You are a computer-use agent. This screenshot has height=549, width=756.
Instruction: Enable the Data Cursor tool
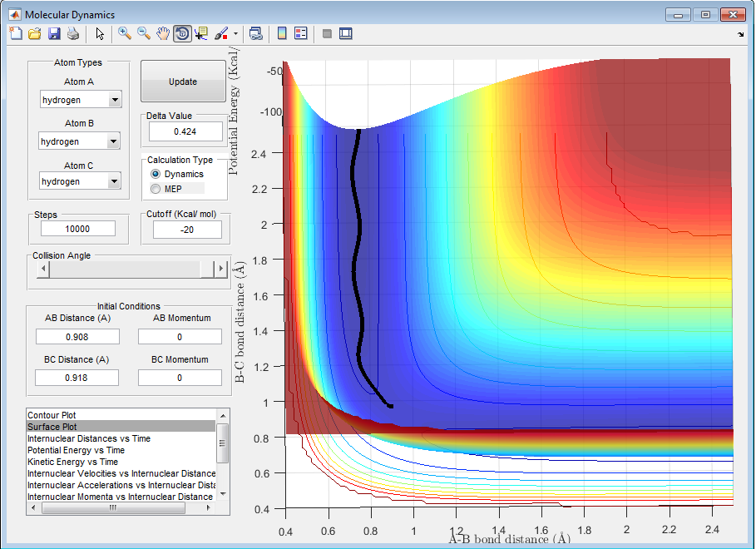[201, 34]
